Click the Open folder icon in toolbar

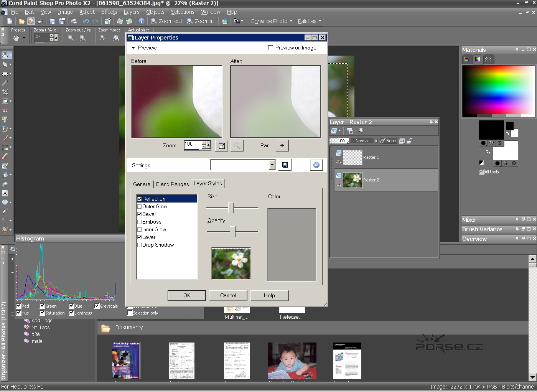point(22,21)
